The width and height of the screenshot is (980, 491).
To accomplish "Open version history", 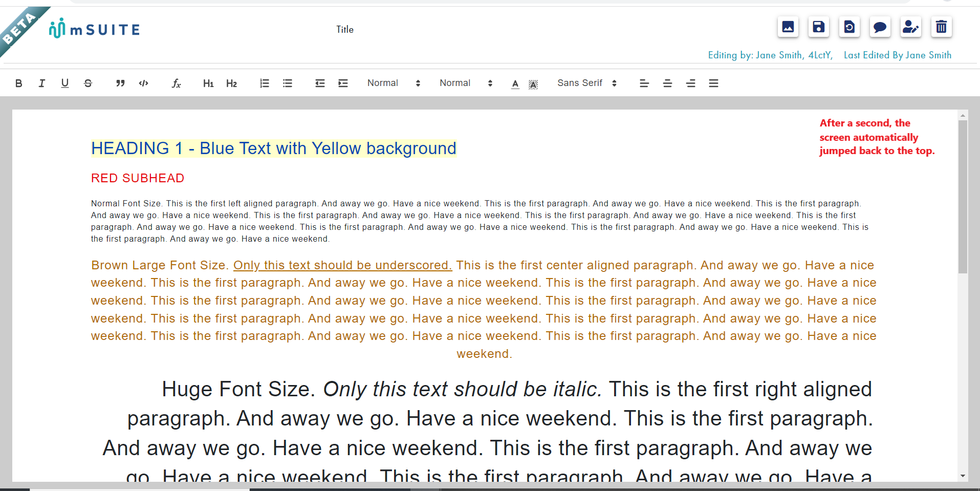I will [849, 27].
